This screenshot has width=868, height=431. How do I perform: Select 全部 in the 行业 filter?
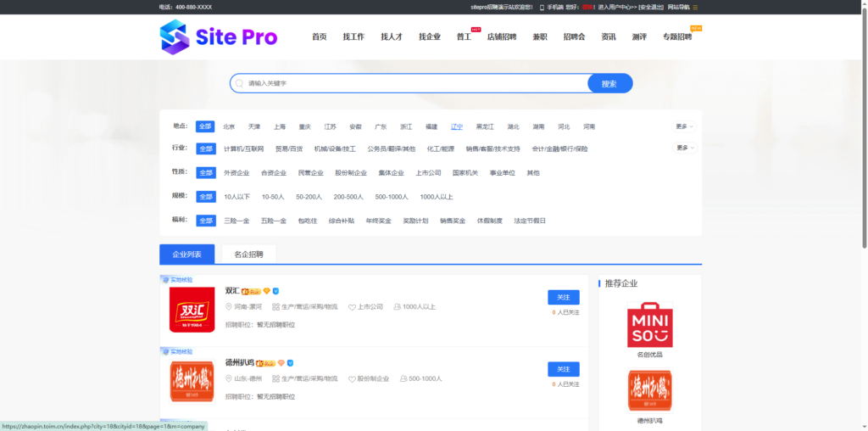pos(205,149)
